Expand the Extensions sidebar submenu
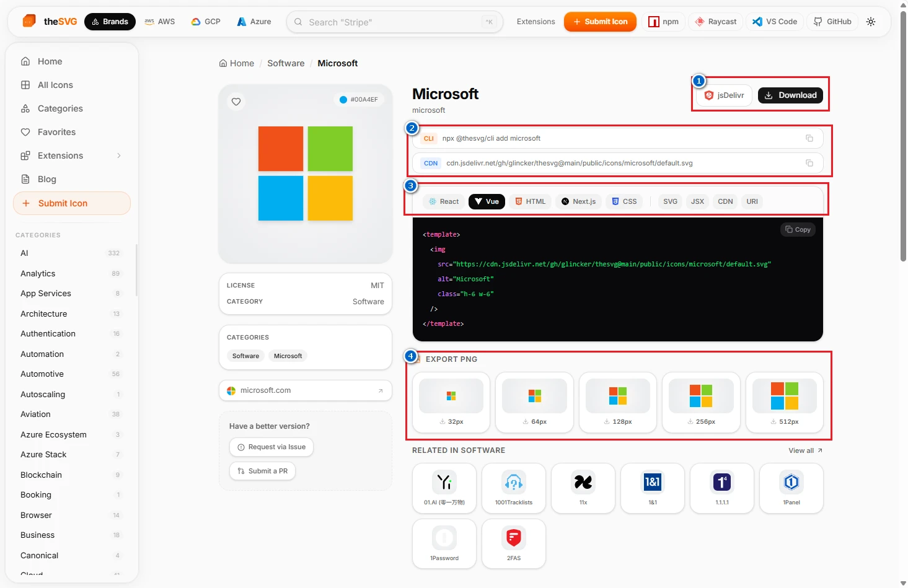The width and height of the screenshot is (908, 588). click(x=119, y=156)
